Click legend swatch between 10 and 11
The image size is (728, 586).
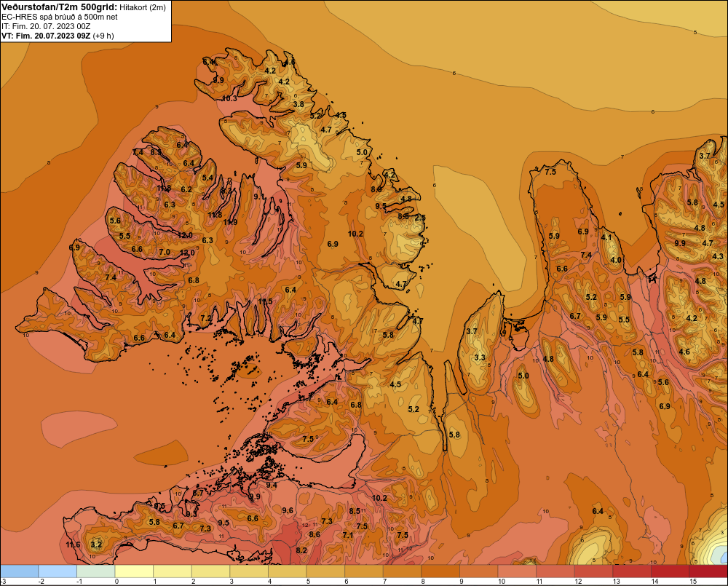point(517,571)
